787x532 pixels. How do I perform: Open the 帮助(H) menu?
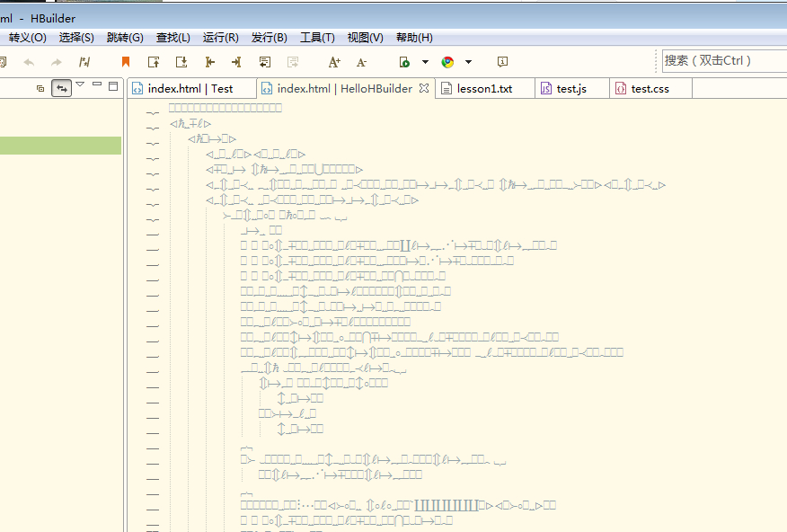(414, 38)
